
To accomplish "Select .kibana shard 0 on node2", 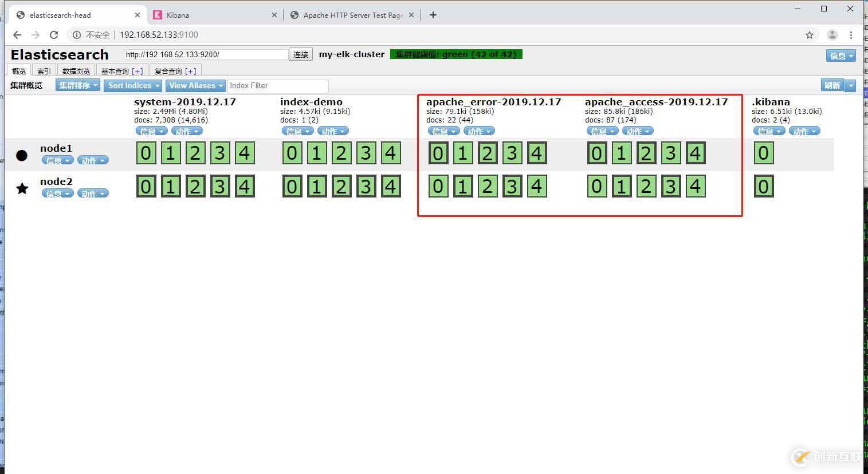I will point(764,187).
